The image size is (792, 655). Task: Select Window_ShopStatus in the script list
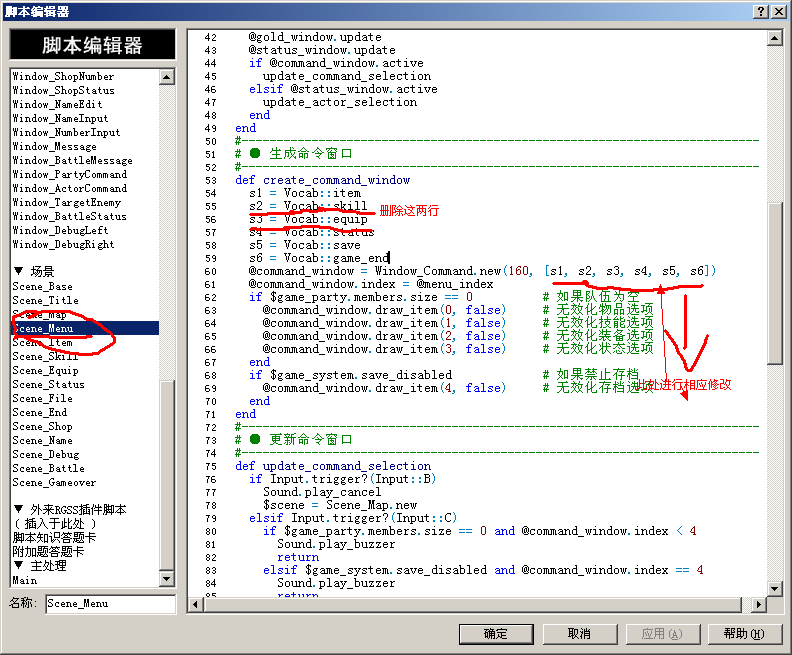(x=63, y=90)
